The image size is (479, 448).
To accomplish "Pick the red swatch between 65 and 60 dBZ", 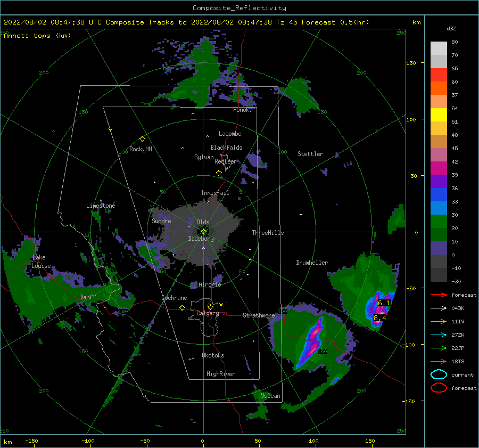I will 439,75.
